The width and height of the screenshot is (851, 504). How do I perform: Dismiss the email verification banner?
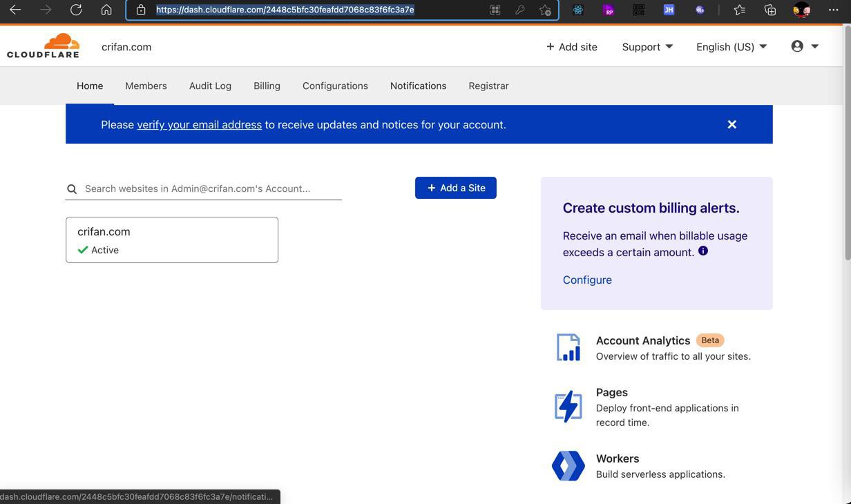732,124
